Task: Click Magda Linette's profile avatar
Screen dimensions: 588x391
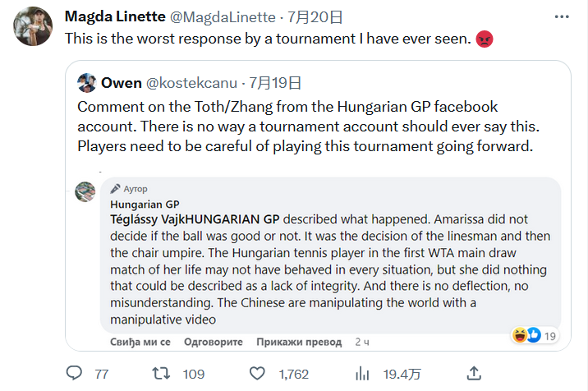Action: (30, 26)
